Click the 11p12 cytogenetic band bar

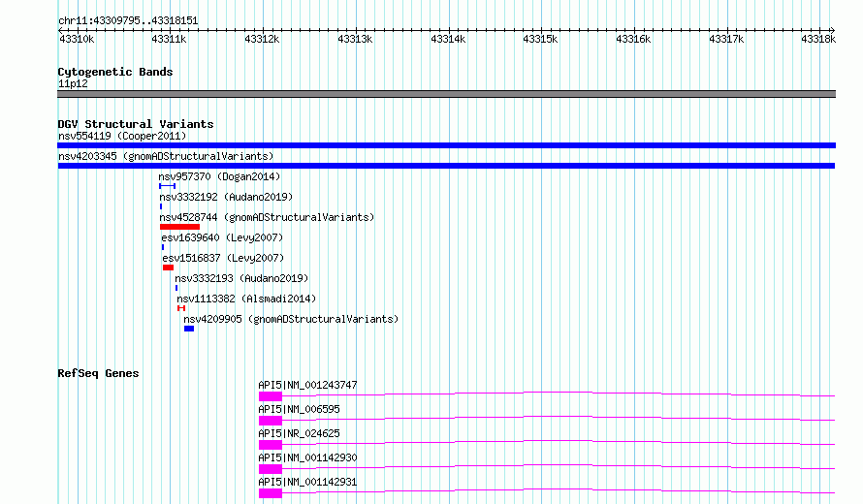tap(446, 94)
